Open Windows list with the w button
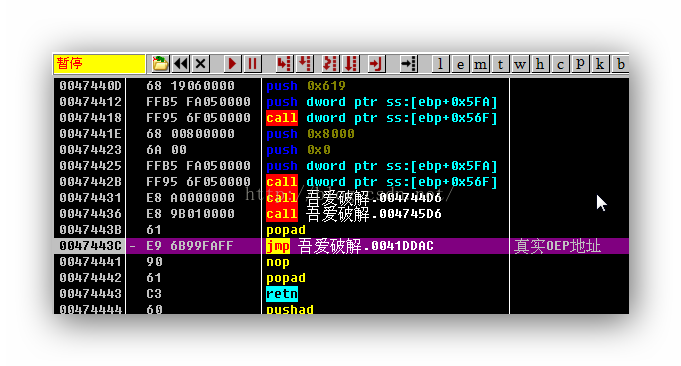This screenshot has height=366, width=681. click(x=520, y=64)
